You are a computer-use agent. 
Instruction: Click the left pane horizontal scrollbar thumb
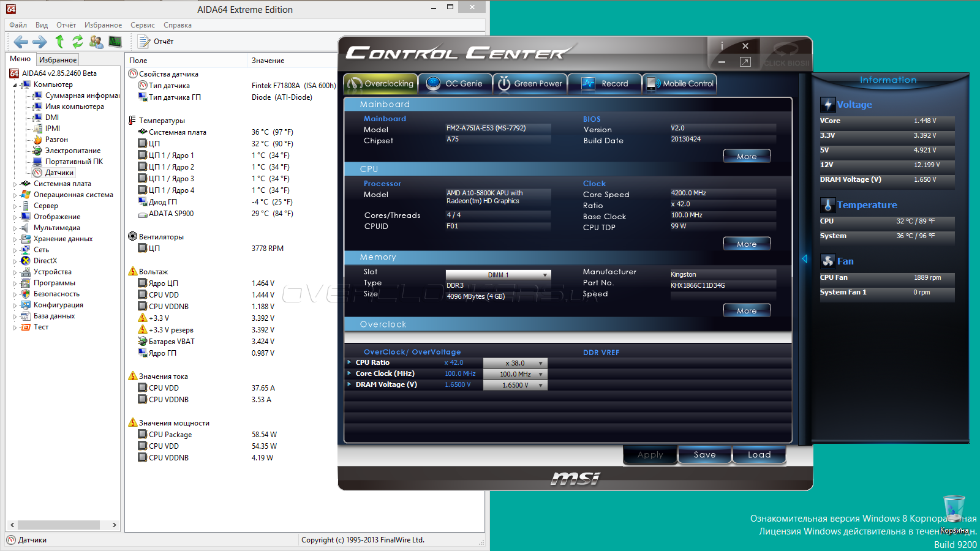58,525
